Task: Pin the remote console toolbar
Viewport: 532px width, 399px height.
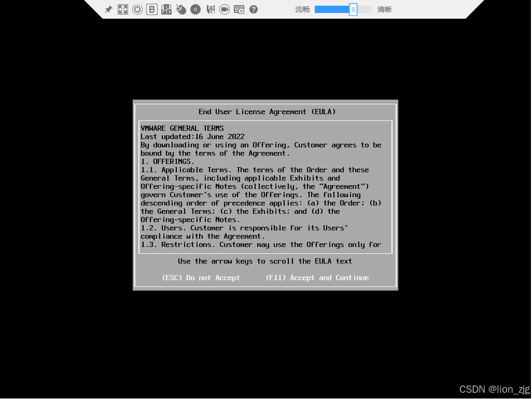Action: [x=108, y=9]
